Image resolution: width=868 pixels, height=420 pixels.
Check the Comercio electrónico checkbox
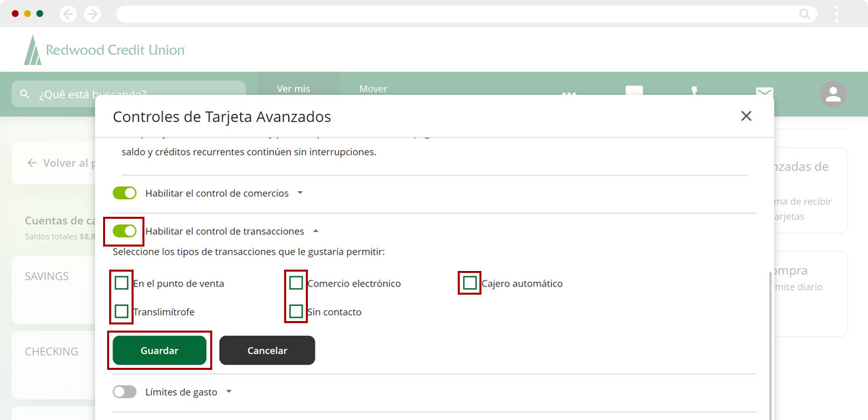pos(296,283)
